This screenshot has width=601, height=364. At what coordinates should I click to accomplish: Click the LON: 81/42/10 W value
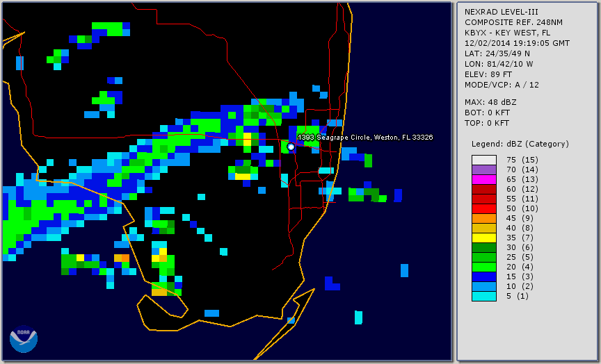(499, 64)
